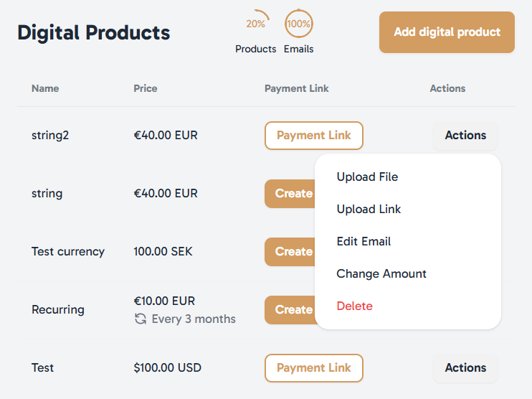Click the 20% Products progress ring
The width and height of the screenshot is (532, 399).
255,24
